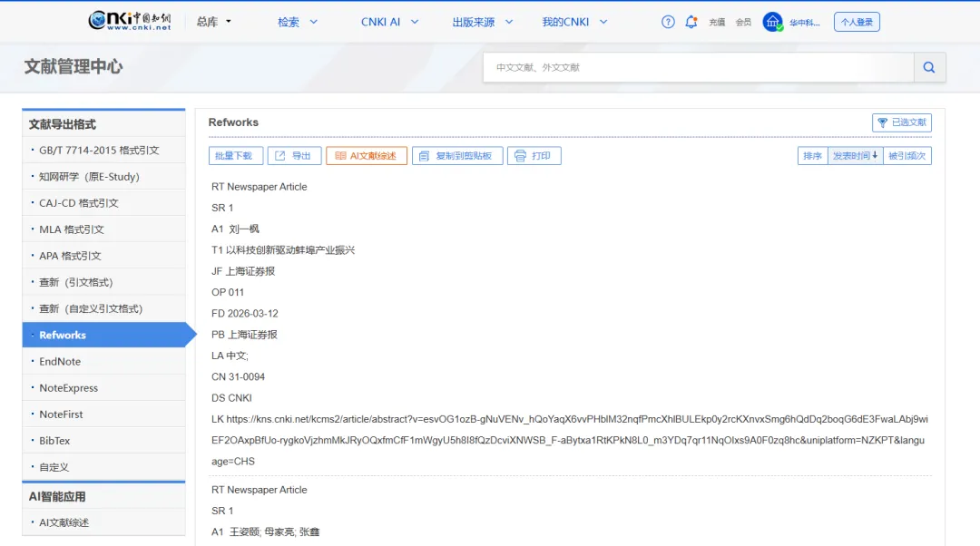
Task: Expand the 总库 dropdown
Action: point(214,22)
